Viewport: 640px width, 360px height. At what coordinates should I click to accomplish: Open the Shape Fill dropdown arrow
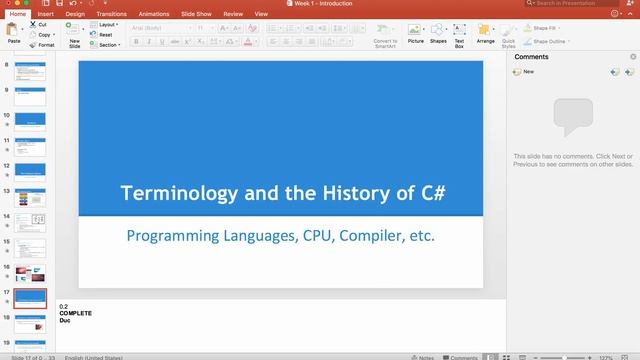pyautogui.click(x=559, y=28)
